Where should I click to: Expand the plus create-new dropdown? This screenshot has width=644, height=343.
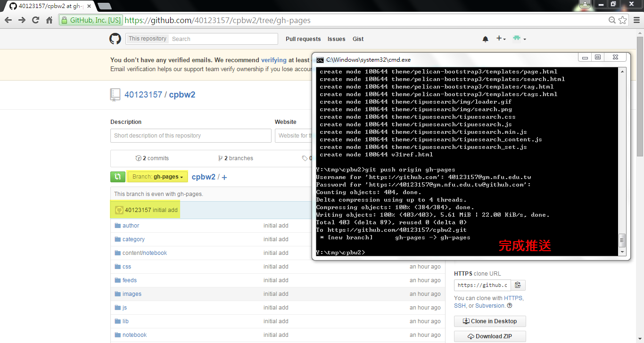501,39
